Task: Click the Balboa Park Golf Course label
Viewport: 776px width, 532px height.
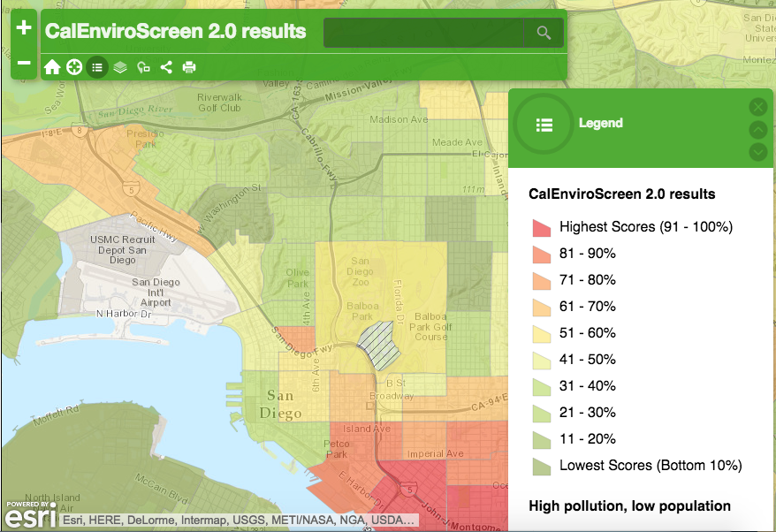Action: (430, 327)
